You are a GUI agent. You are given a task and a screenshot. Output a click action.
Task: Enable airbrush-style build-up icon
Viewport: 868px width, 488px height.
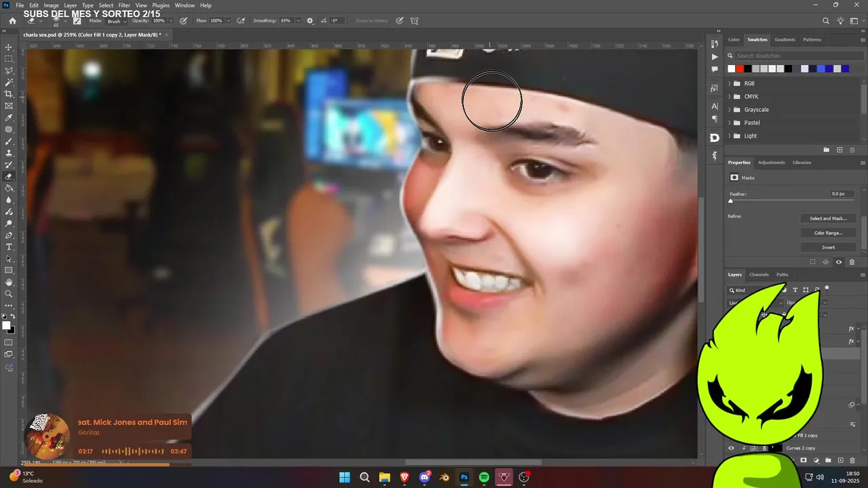point(240,21)
